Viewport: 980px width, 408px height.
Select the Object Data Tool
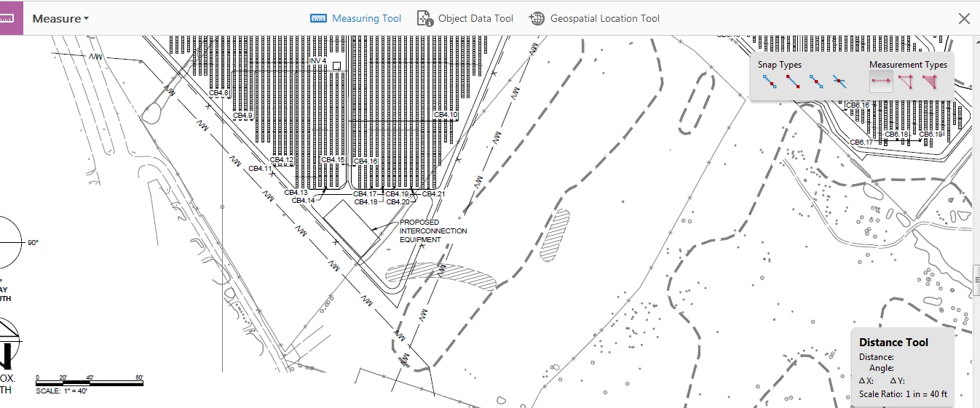(465, 18)
